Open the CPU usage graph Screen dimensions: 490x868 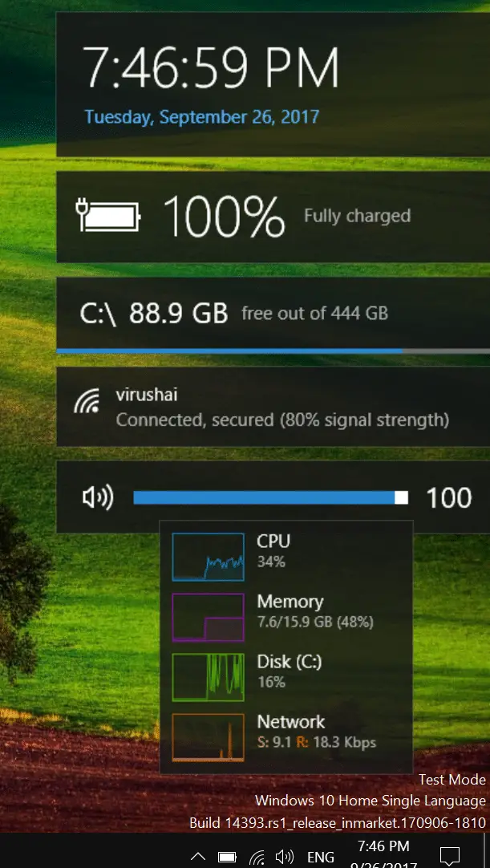(x=209, y=557)
